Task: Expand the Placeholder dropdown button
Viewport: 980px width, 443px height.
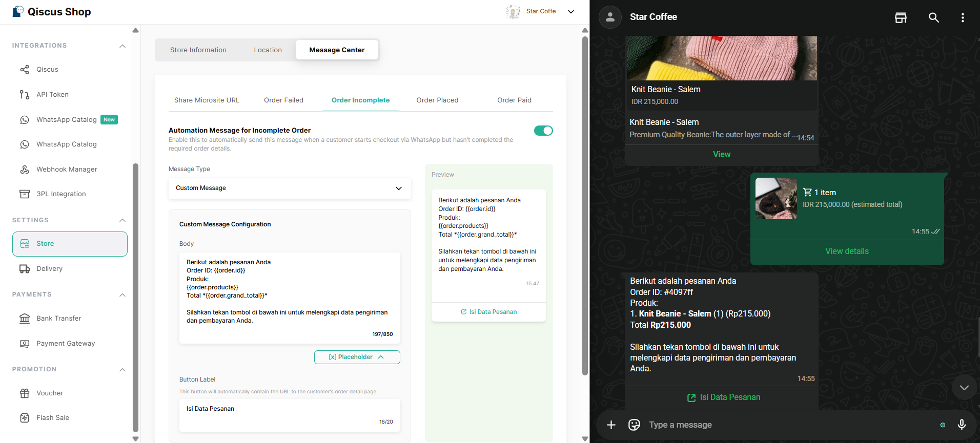Action: click(357, 357)
